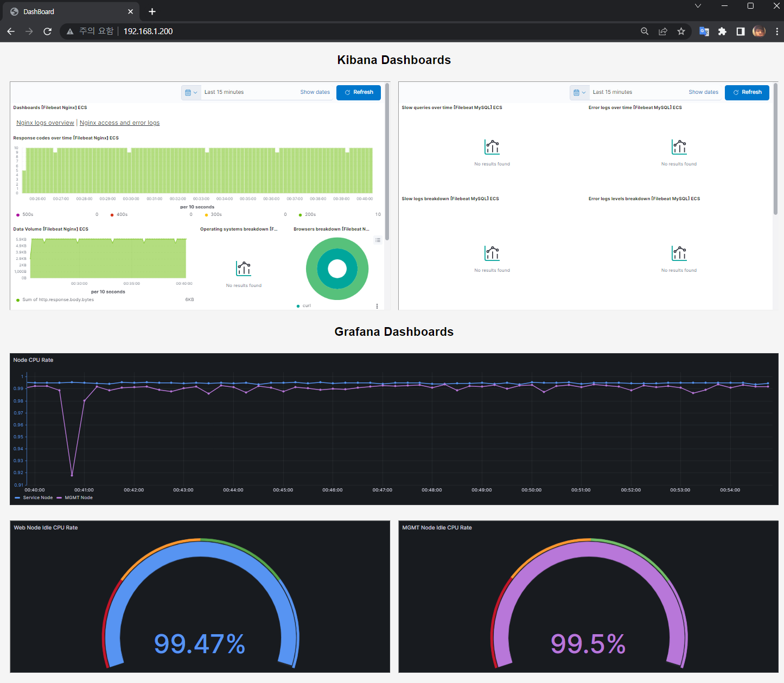Click the share page icon
Screen dimensions: 784x683
[x=663, y=31]
